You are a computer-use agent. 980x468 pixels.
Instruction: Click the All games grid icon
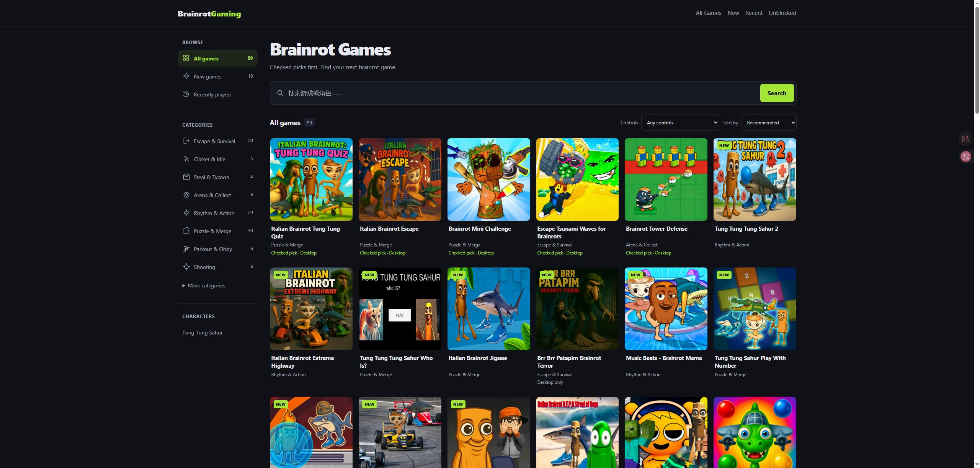(x=186, y=58)
